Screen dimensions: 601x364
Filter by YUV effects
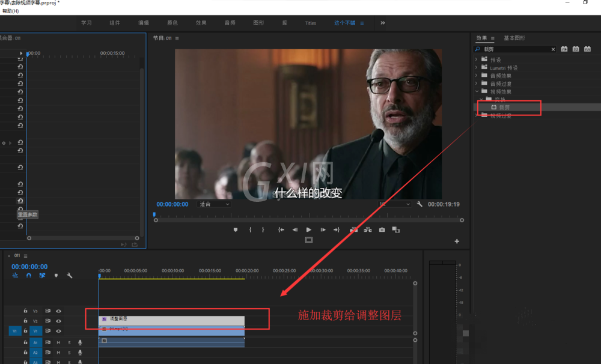[x=588, y=49]
